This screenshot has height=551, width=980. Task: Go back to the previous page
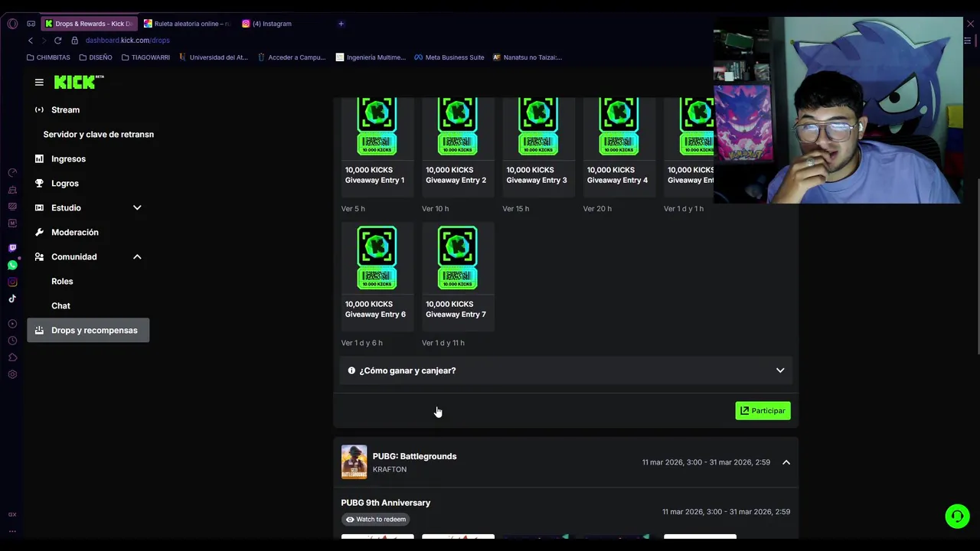(x=31, y=41)
